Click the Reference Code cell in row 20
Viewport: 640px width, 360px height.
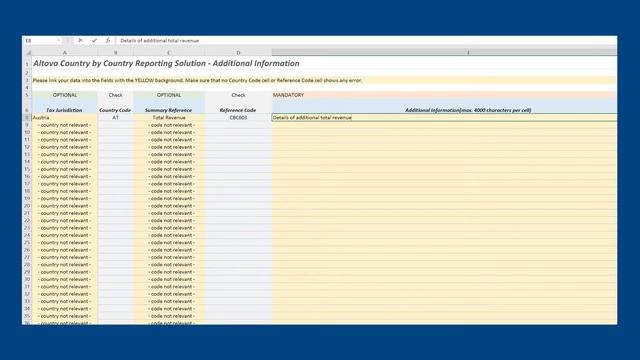[238, 206]
